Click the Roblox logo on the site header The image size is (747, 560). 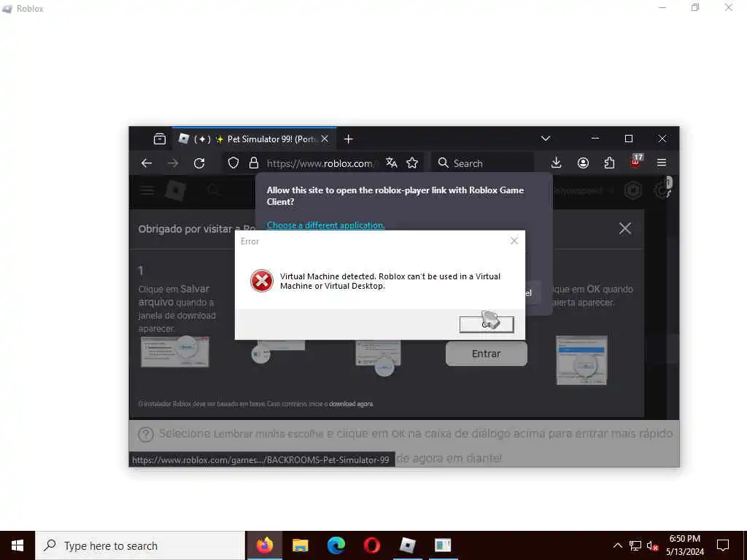(175, 191)
